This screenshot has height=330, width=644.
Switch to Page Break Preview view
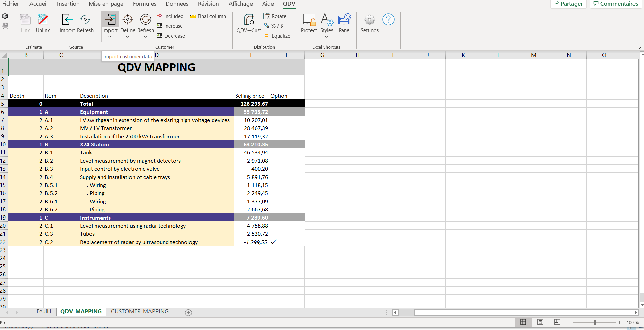[x=557, y=322]
